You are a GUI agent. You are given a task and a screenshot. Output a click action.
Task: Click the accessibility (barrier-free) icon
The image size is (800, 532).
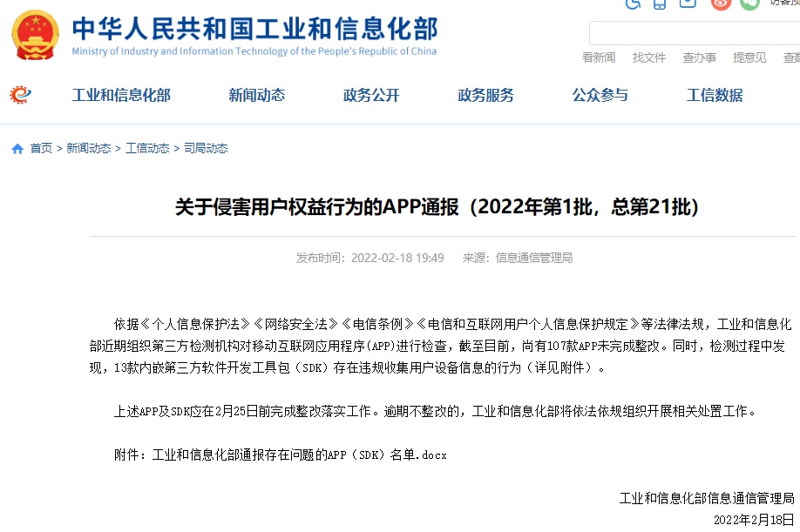pos(631,5)
